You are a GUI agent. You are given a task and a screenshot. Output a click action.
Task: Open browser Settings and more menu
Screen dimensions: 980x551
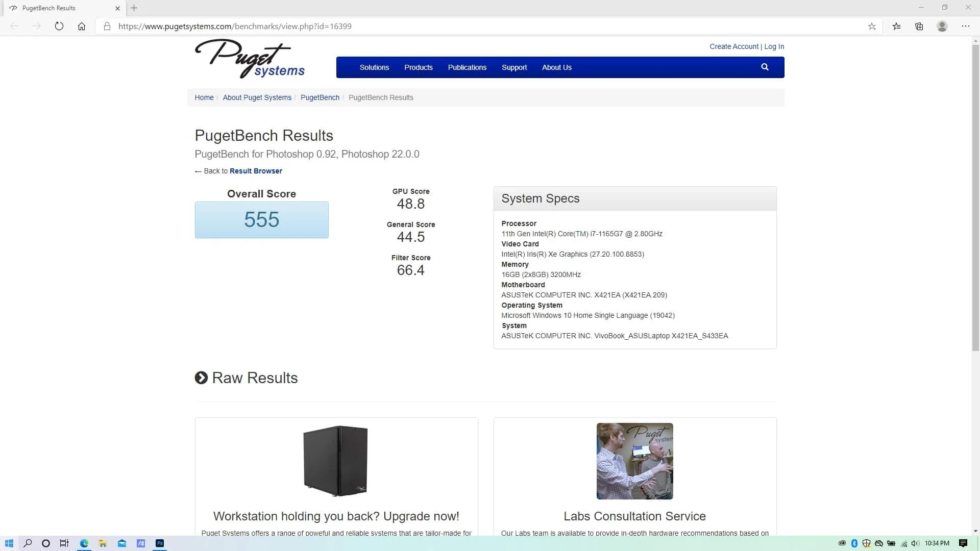[965, 26]
